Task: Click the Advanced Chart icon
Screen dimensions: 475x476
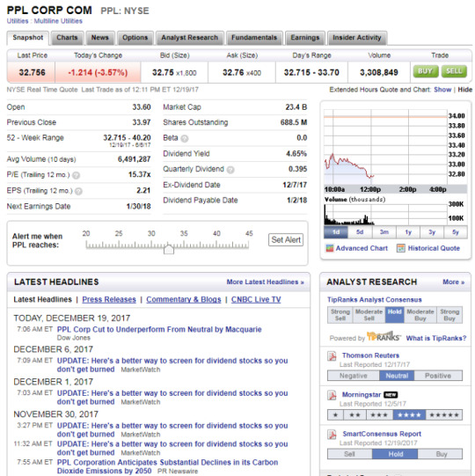Action: point(329,248)
